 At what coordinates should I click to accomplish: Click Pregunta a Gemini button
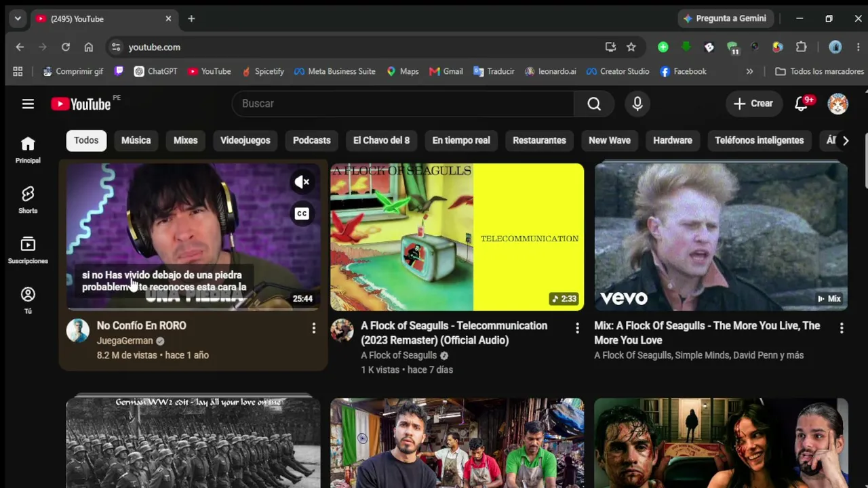point(725,18)
